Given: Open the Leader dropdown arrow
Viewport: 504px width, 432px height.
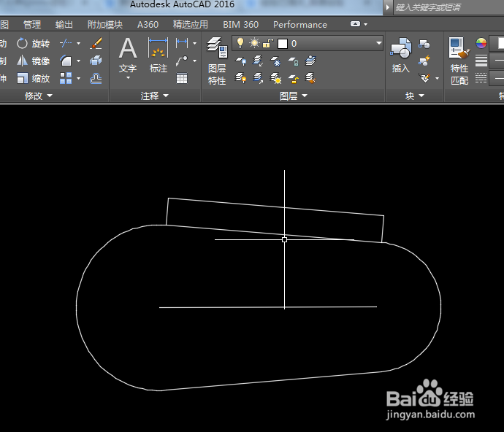Looking at the screenshot, I should coord(194,61).
